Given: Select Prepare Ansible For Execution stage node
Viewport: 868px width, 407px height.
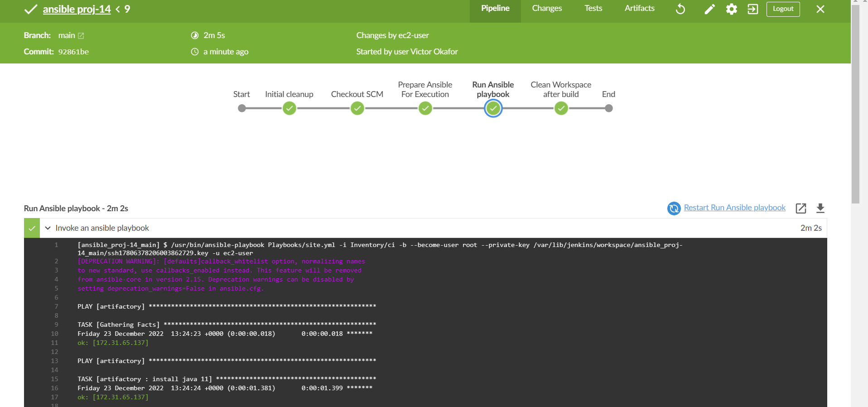Looking at the screenshot, I should (x=425, y=108).
